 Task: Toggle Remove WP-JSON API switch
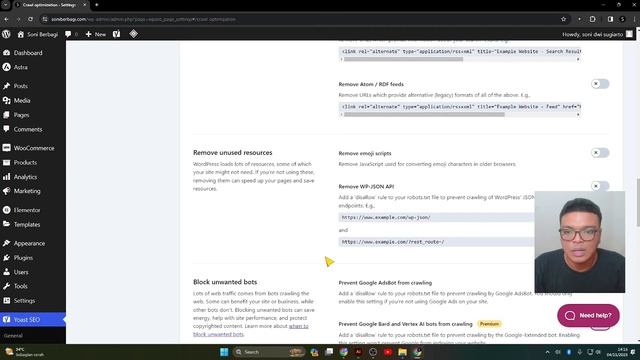coord(600,186)
